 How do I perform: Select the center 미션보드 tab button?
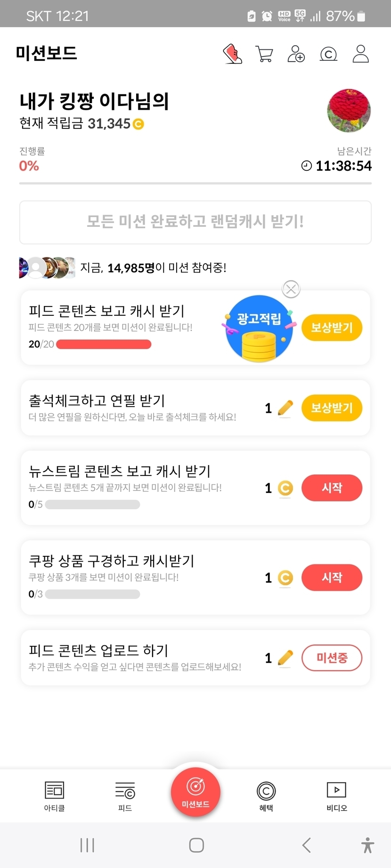point(195,791)
